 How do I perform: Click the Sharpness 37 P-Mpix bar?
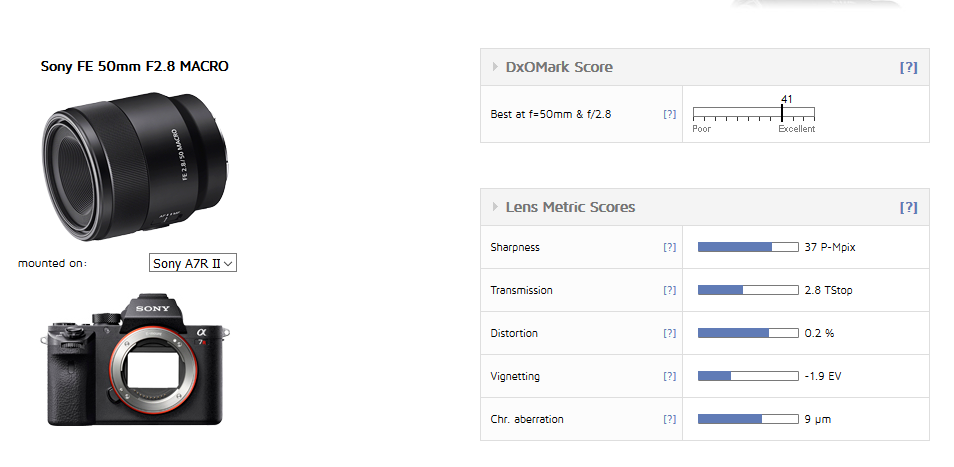click(x=747, y=247)
